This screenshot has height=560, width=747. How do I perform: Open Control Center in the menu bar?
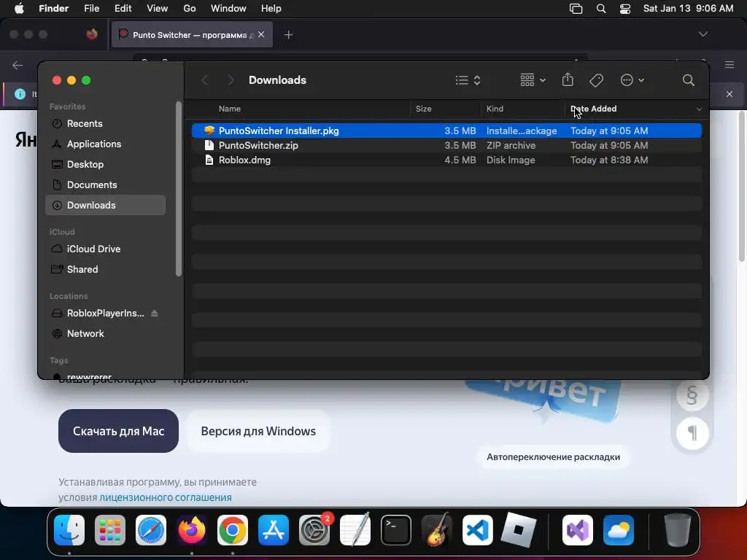(625, 9)
